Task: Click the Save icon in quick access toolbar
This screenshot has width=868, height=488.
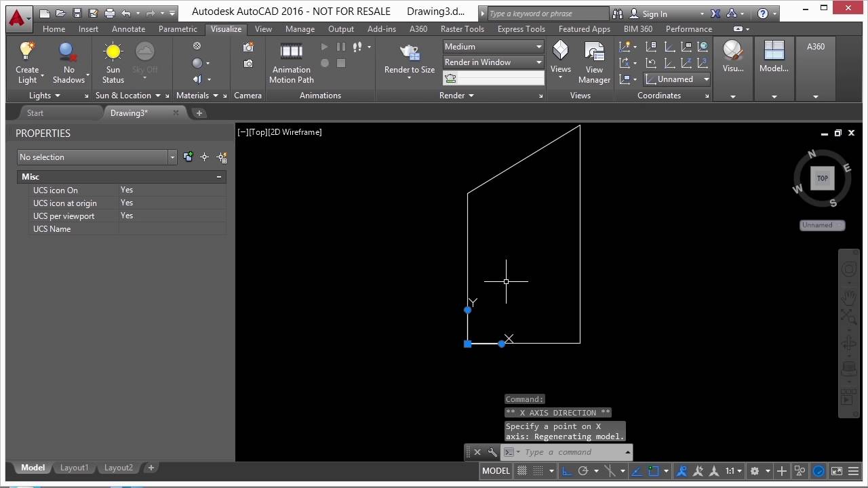Action: (x=77, y=13)
